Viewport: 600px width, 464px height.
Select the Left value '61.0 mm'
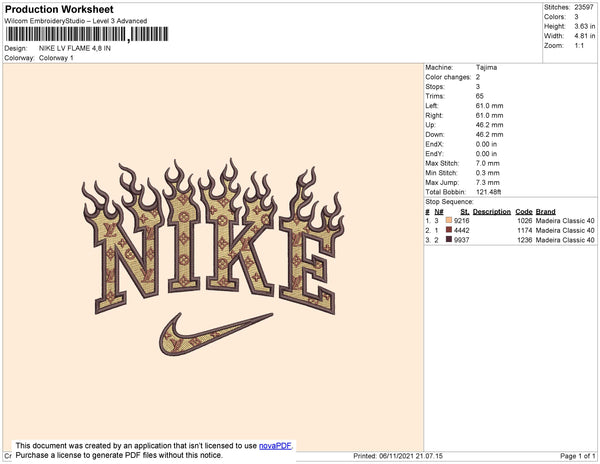click(489, 106)
